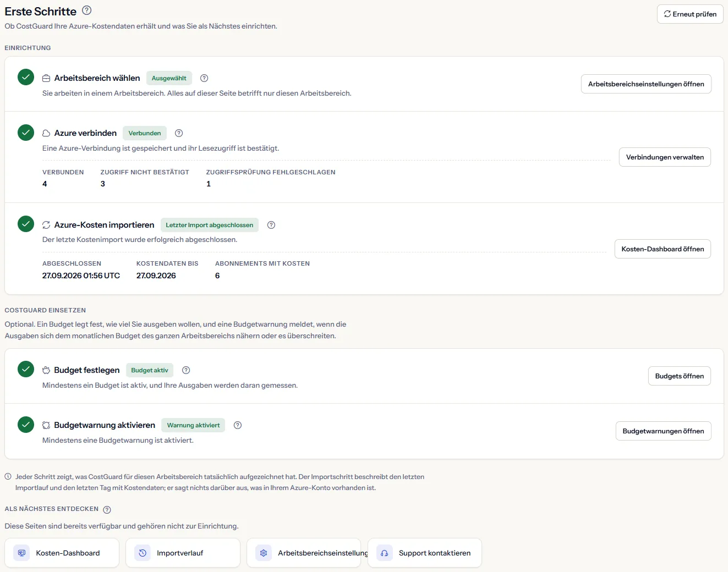Click the cloud icon before Azure verbinden
The width and height of the screenshot is (728, 572).
pyautogui.click(x=46, y=133)
